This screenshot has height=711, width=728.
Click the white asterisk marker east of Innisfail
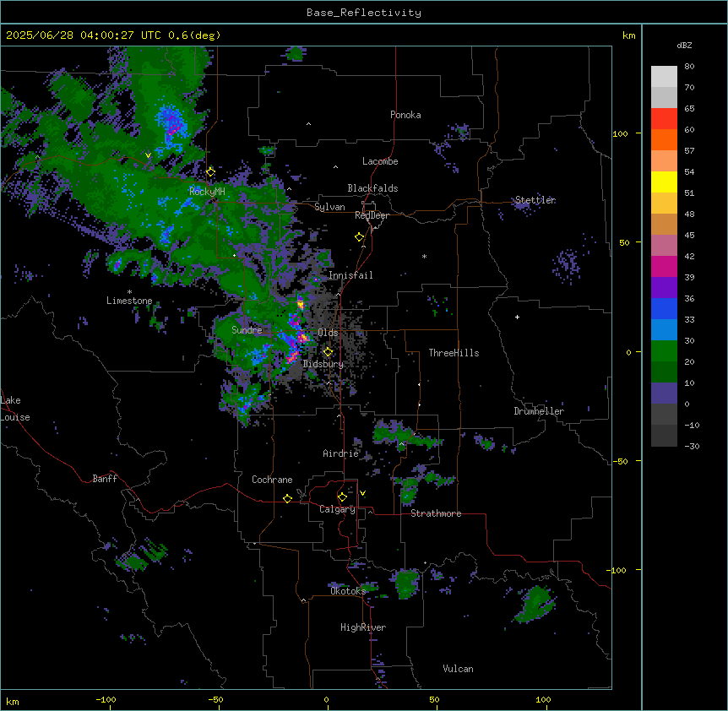[x=424, y=256]
